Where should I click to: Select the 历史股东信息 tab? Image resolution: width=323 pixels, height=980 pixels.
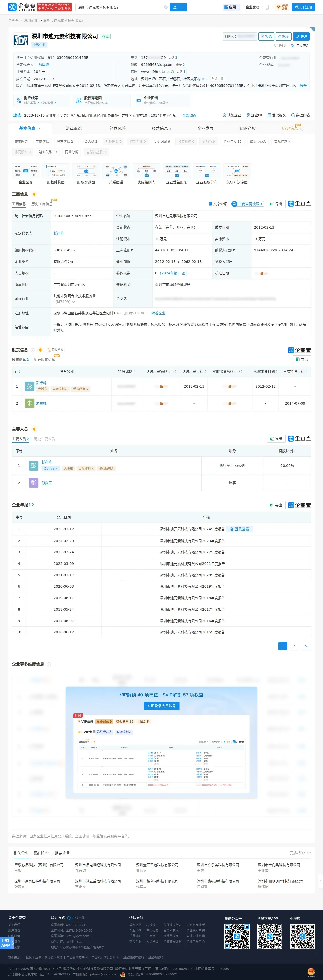(44, 360)
